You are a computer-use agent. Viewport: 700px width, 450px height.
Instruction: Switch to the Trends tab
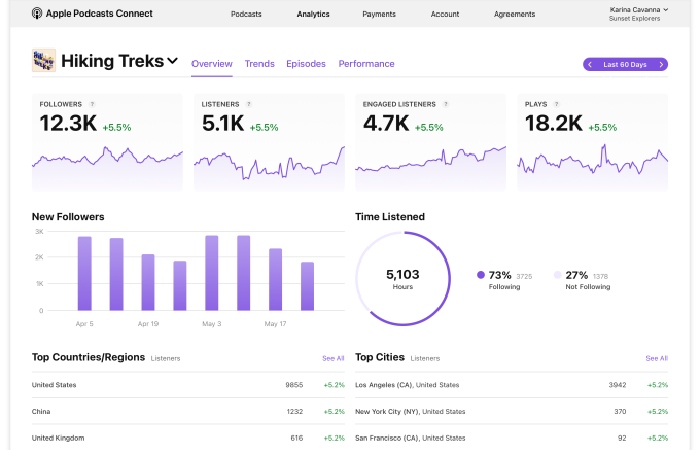259,64
